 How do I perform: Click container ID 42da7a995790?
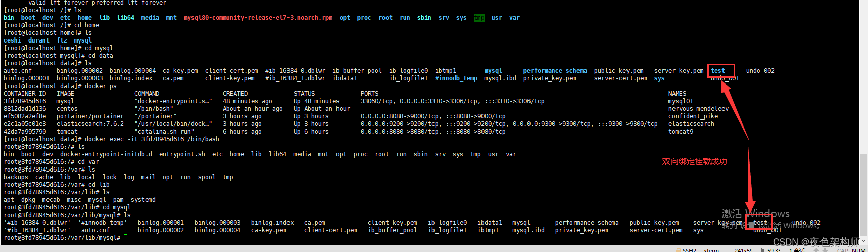pyautogui.click(x=25, y=132)
